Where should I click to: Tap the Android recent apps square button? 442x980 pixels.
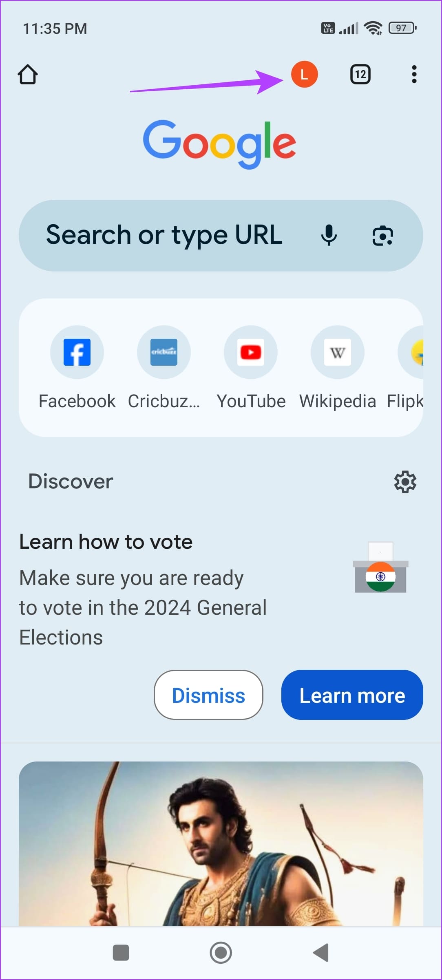(x=121, y=953)
